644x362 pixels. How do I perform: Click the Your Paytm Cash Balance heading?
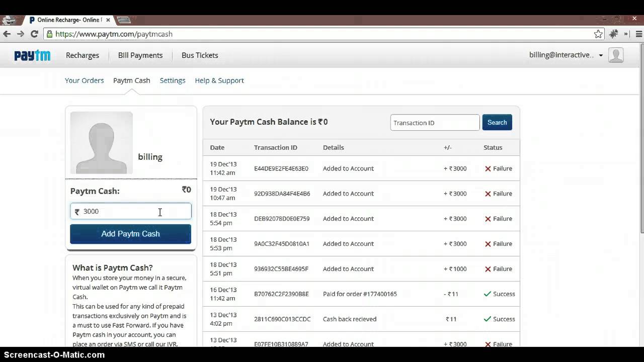pos(269,122)
